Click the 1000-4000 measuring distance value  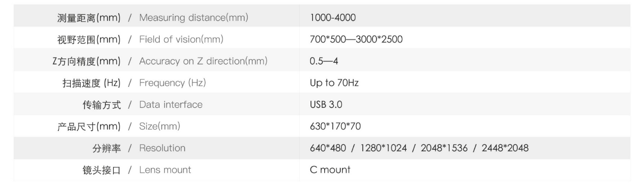pos(333,18)
